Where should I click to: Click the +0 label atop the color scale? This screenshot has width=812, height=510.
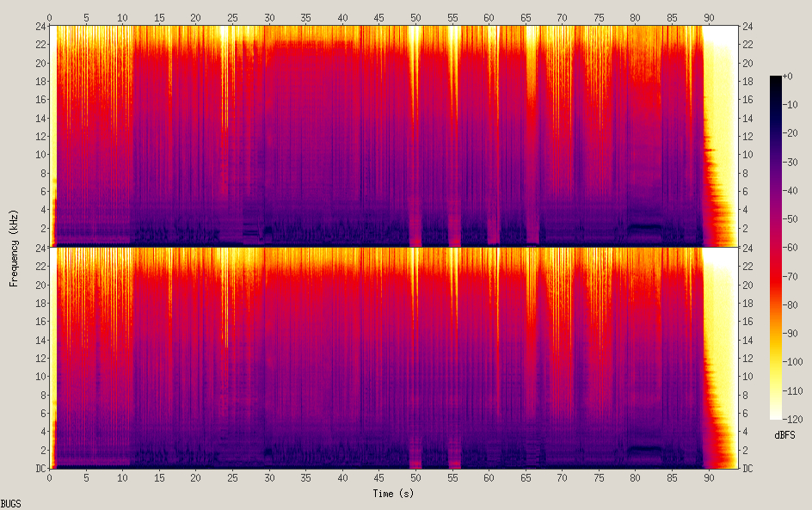(788, 76)
